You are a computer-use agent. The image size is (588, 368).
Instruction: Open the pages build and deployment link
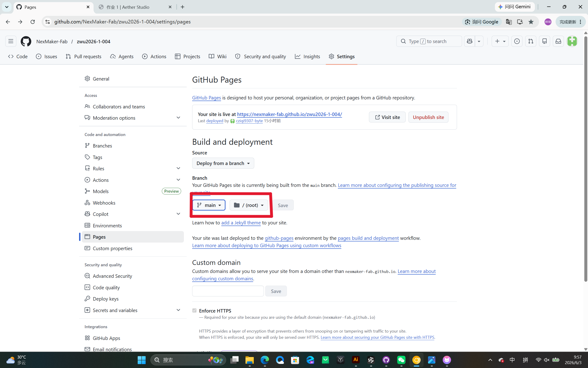(x=368, y=238)
